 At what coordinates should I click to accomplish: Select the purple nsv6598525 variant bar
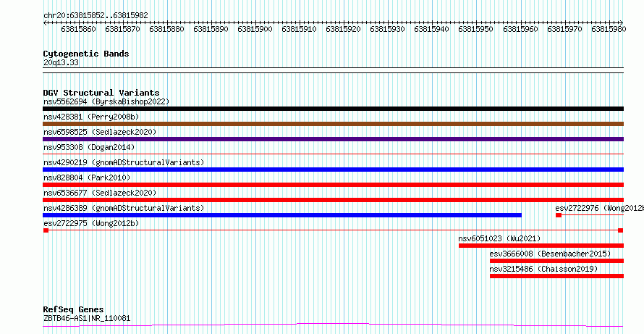pos(333,139)
